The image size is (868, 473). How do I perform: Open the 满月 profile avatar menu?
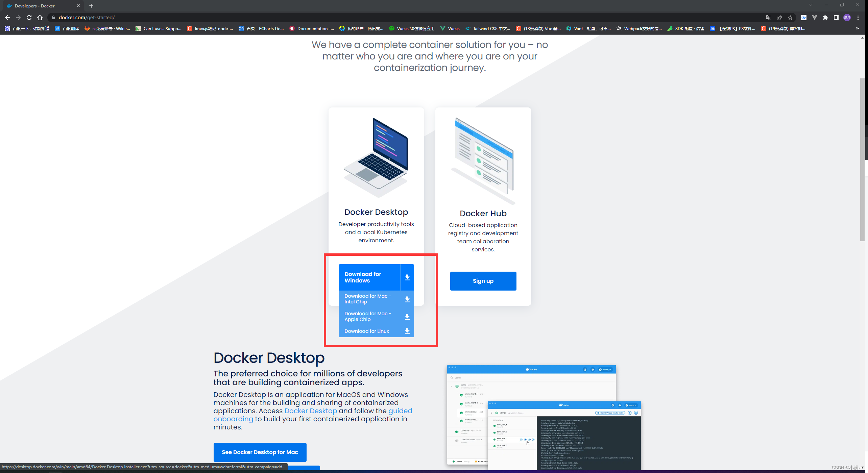[x=847, y=17]
